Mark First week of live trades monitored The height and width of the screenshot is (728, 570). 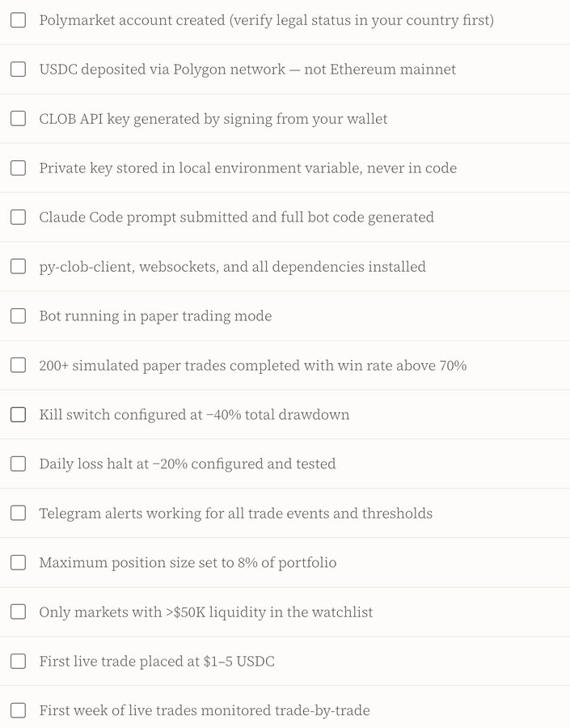click(x=18, y=711)
